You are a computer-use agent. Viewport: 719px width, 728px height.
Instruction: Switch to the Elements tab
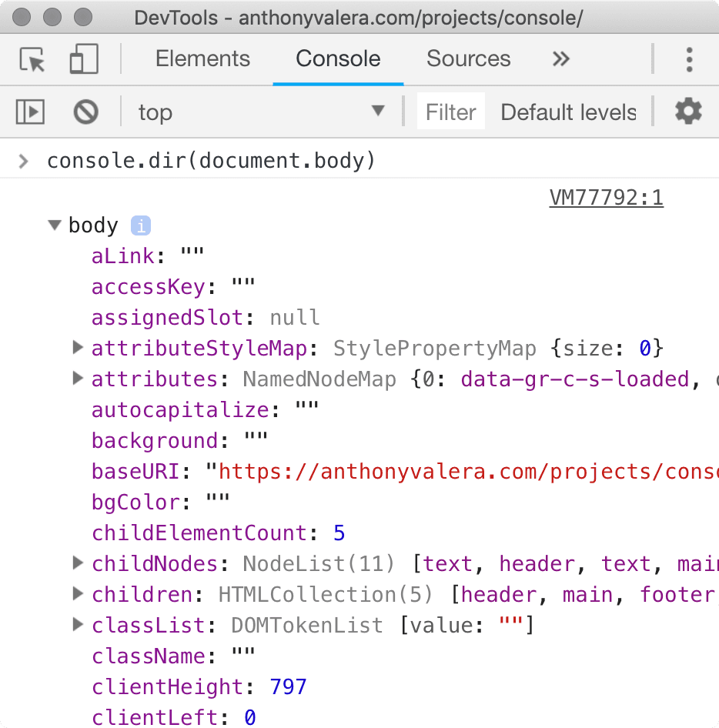pyautogui.click(x=202, y=58)
